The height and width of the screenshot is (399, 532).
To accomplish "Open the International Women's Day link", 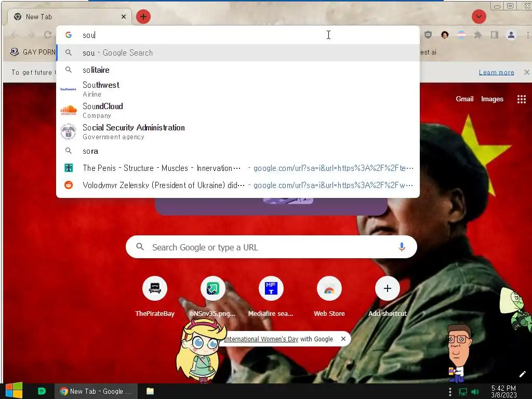I will pyautogui.click(x=261, y=339).
